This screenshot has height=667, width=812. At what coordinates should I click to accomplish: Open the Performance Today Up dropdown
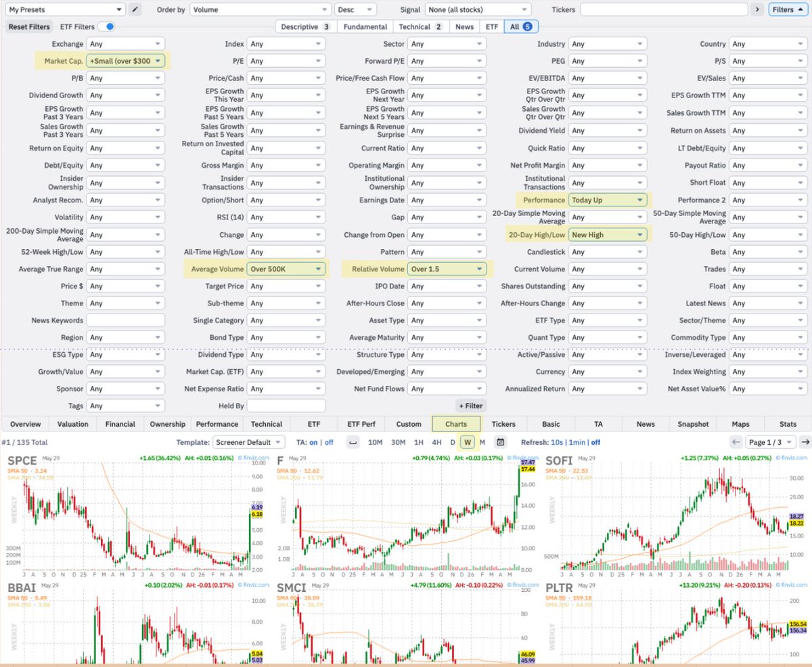(x=608, y=200)
